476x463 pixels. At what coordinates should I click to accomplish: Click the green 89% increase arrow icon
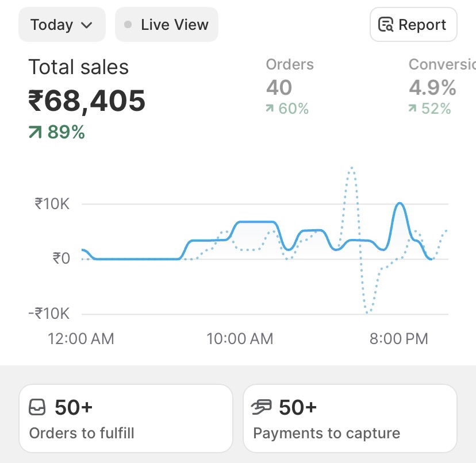pos(36,133)
